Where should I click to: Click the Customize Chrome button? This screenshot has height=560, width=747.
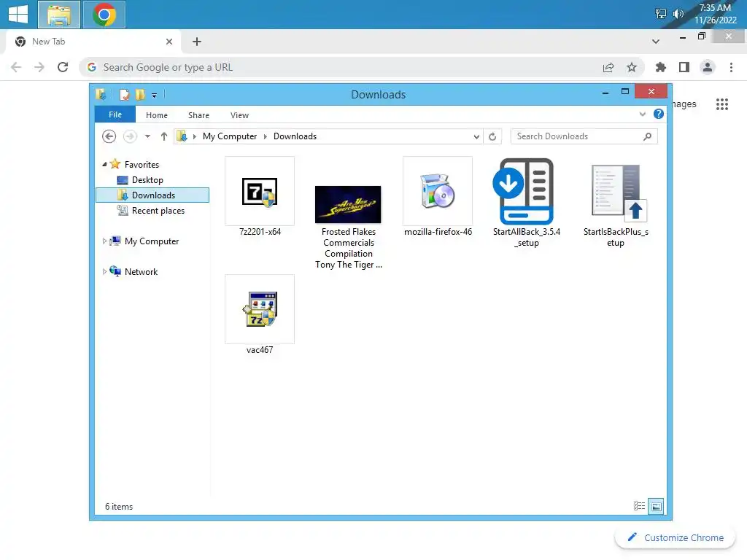[x=676, y=537]
